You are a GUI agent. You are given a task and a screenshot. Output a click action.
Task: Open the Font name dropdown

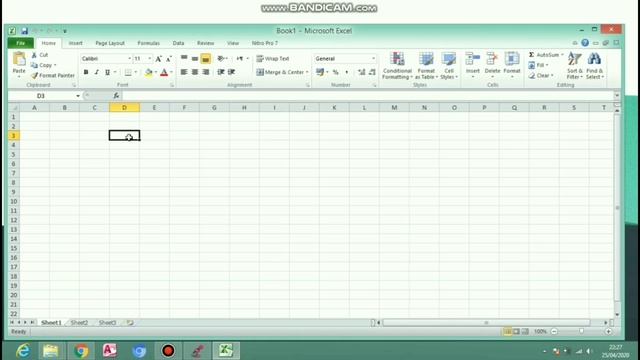pyautogui.click(x=129, y=59)
